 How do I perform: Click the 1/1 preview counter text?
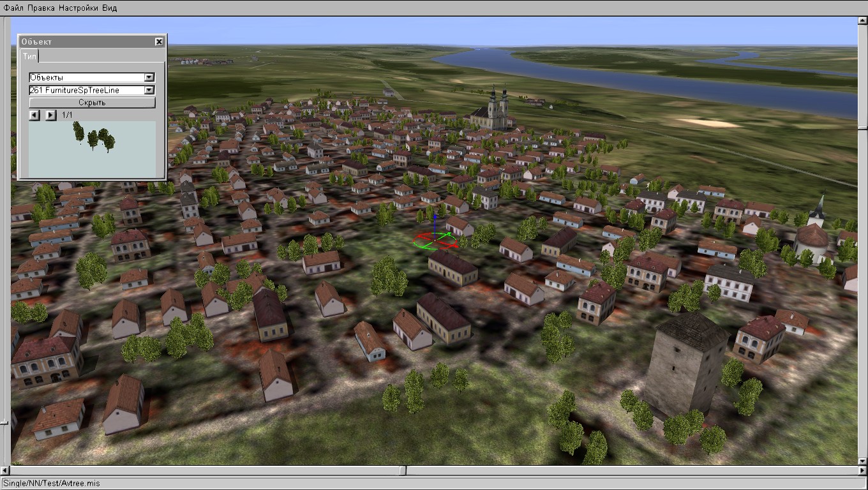[68, 115]
